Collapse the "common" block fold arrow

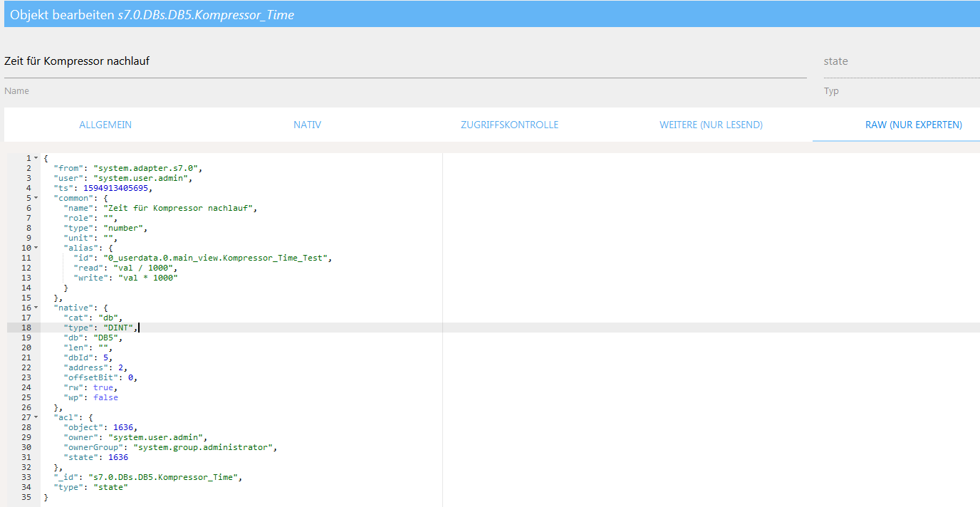pyautogui.click(x=36, y=198)
